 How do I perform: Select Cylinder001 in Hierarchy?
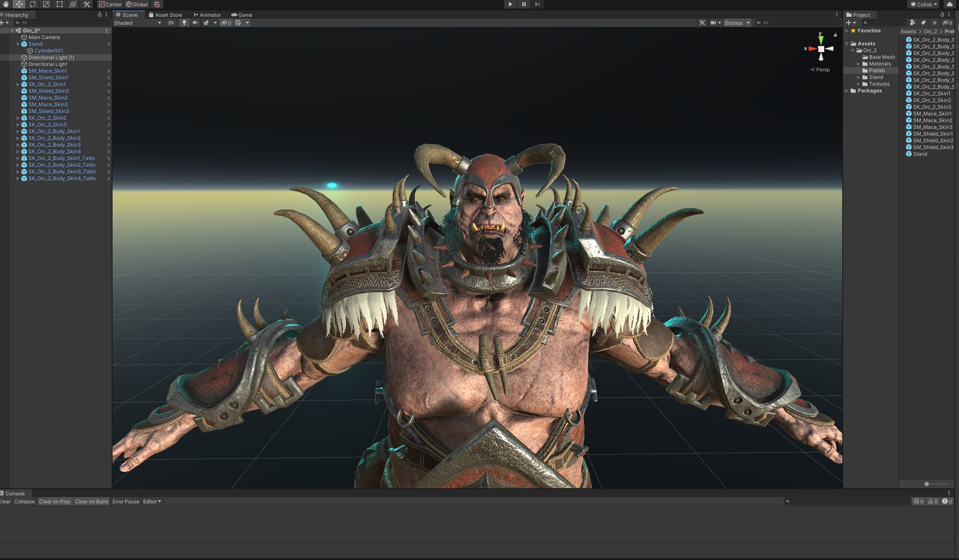coord(49,51)
